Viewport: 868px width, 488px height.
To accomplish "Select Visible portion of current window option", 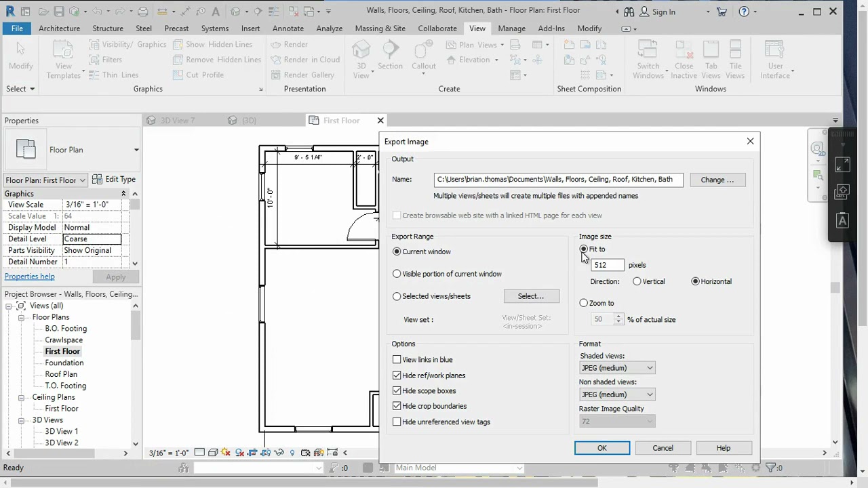I will (397, 274).
